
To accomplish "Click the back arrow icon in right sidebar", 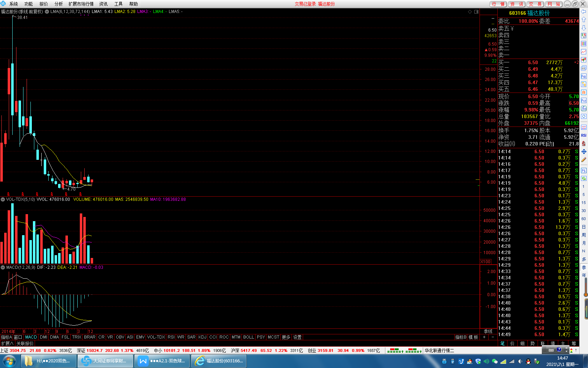I will coord(583,12).
